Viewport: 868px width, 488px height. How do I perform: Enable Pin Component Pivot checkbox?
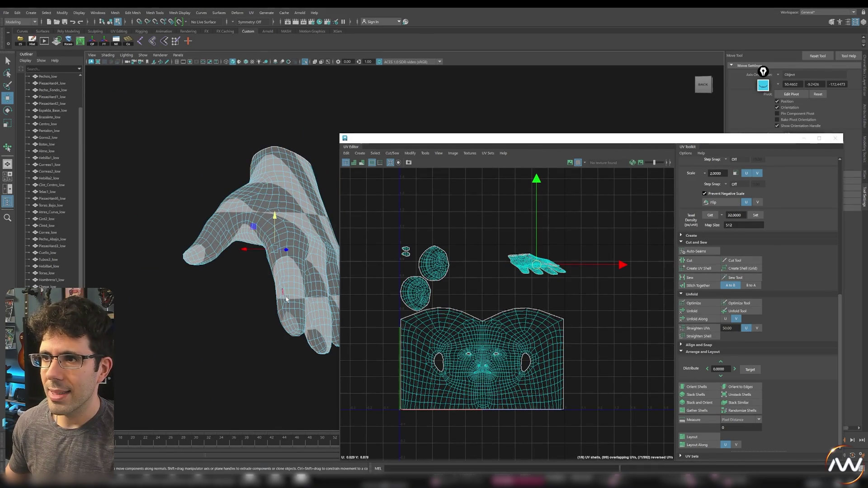coord(777,113)
